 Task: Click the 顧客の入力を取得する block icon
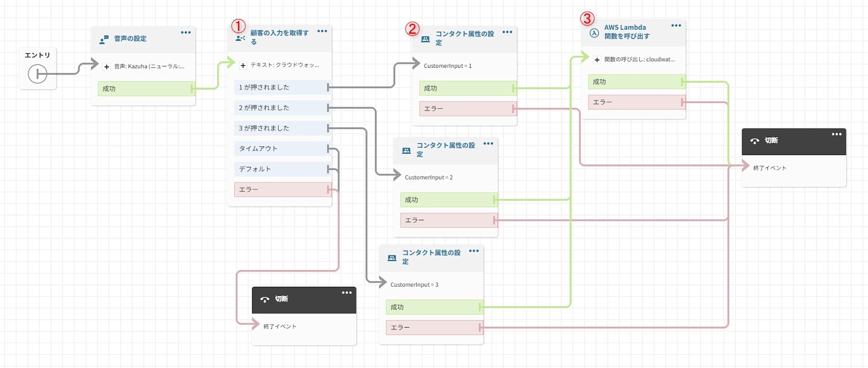pos(240,38)
